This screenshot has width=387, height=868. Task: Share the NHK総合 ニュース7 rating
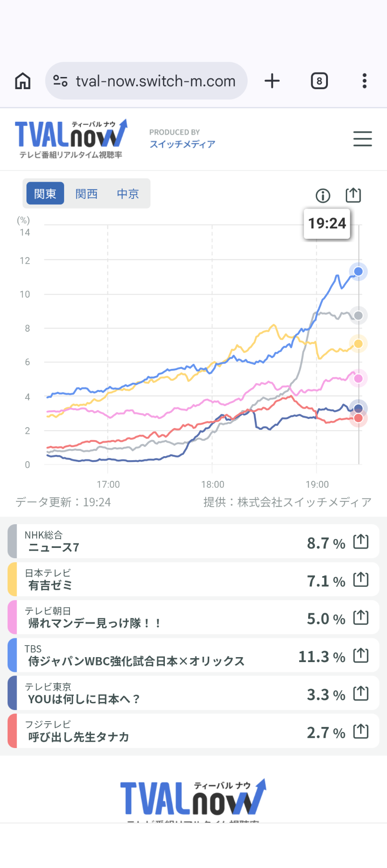(361, 542)
